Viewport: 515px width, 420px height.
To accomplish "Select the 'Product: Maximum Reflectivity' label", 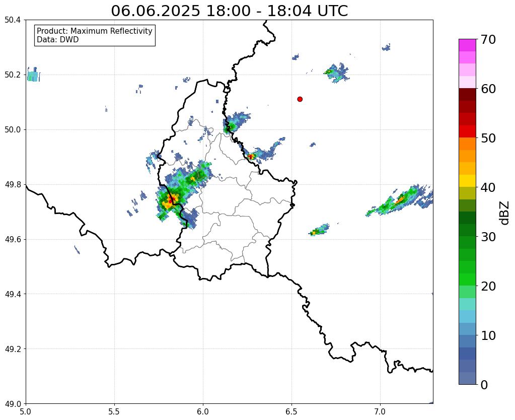I will click(95, 31).
